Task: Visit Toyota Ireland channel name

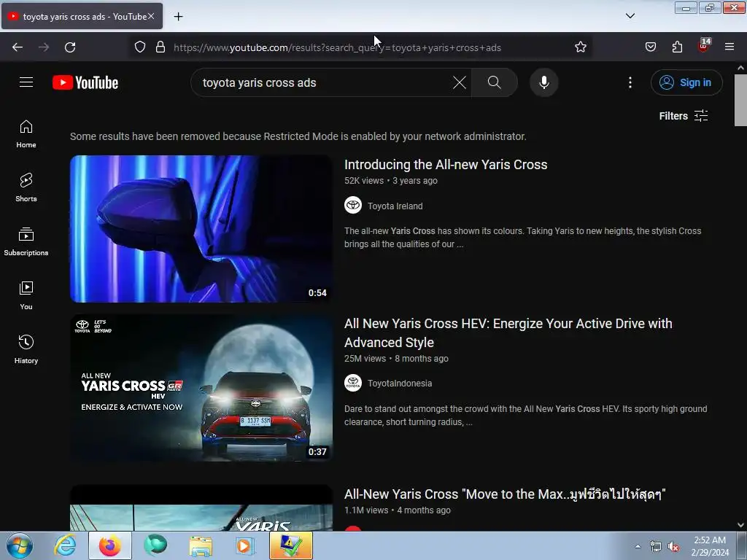Action: click(x=395, y=206)
